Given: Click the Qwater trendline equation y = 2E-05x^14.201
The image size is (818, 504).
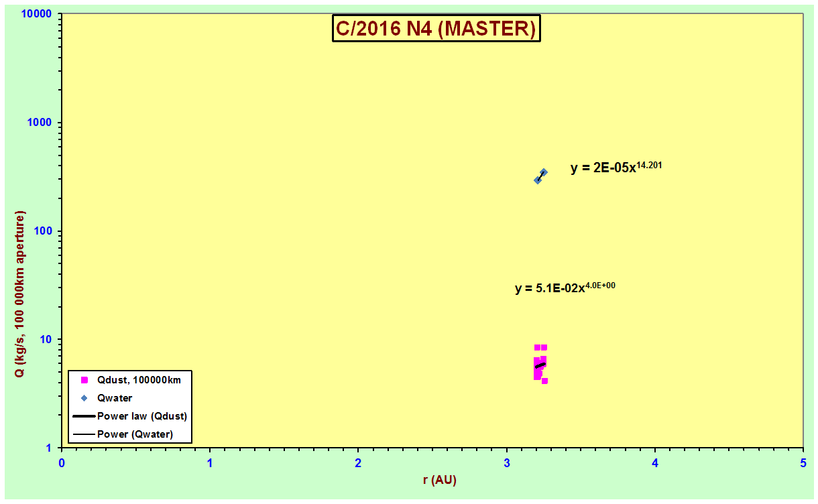Looking at the screenshot, I should pyautogui.click(x=616, y=168).
